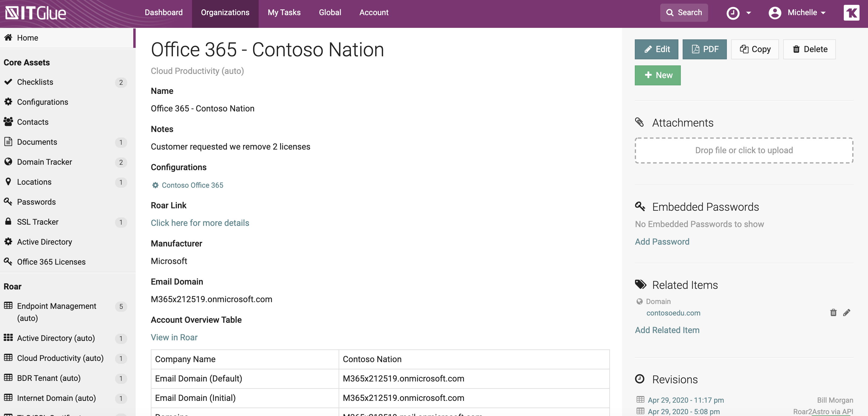Open Contoso Office 365 configuration link
This screenshot has height=416, width=868.
pyautogui.click(x=192, y=185)
